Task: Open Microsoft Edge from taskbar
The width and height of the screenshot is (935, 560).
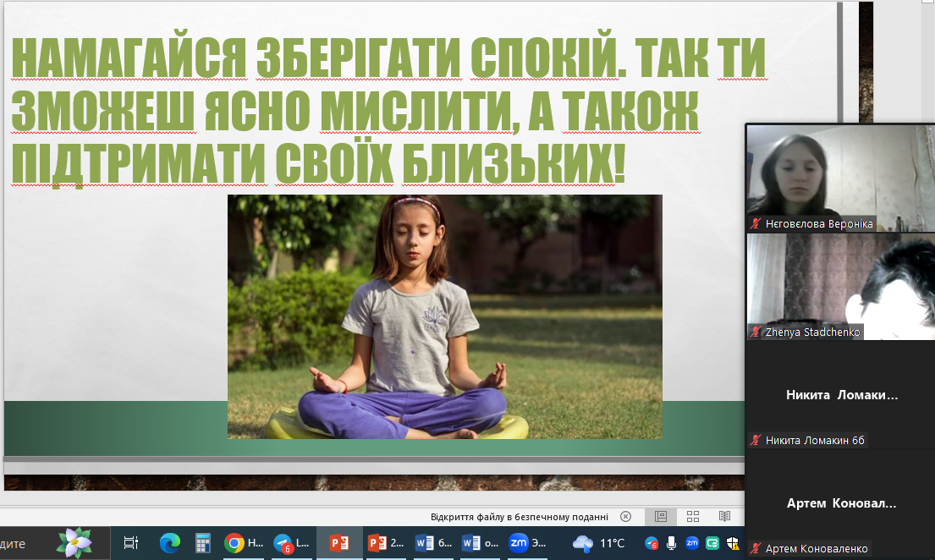Action: click(170, 543)
